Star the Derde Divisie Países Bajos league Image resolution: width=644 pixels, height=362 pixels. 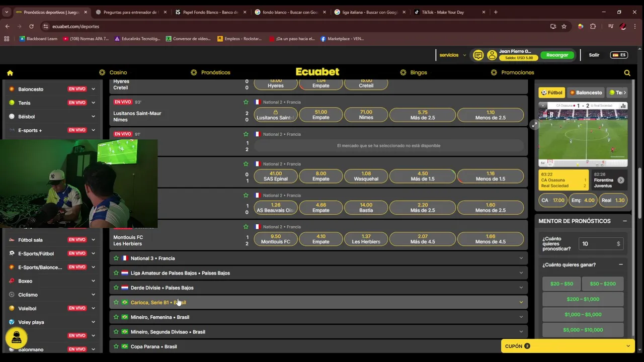coord(116,288)
